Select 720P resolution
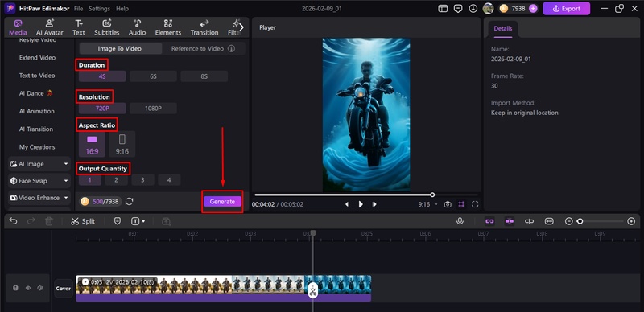This screenshot has width=644, height=312. coord(102,109)
